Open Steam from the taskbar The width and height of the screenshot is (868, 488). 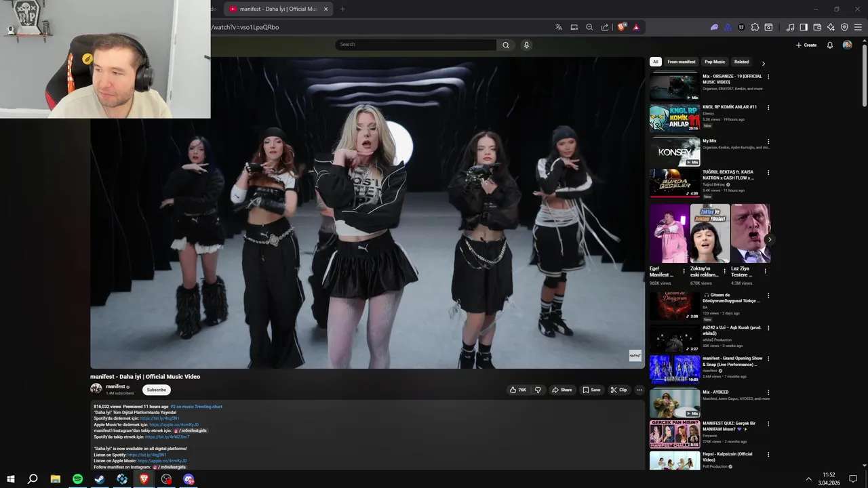click(x=100, y=479)
